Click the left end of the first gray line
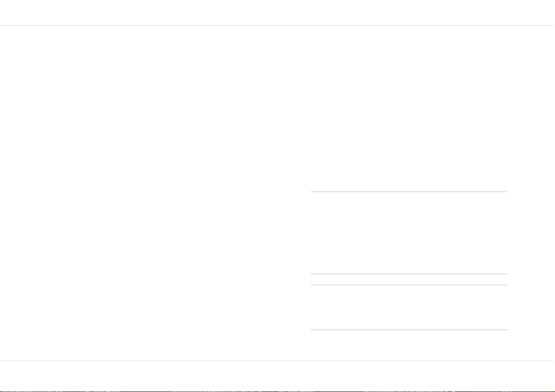The width and height of the screenshot is (555, 392). pyautogui.click(x=312, y=192)
